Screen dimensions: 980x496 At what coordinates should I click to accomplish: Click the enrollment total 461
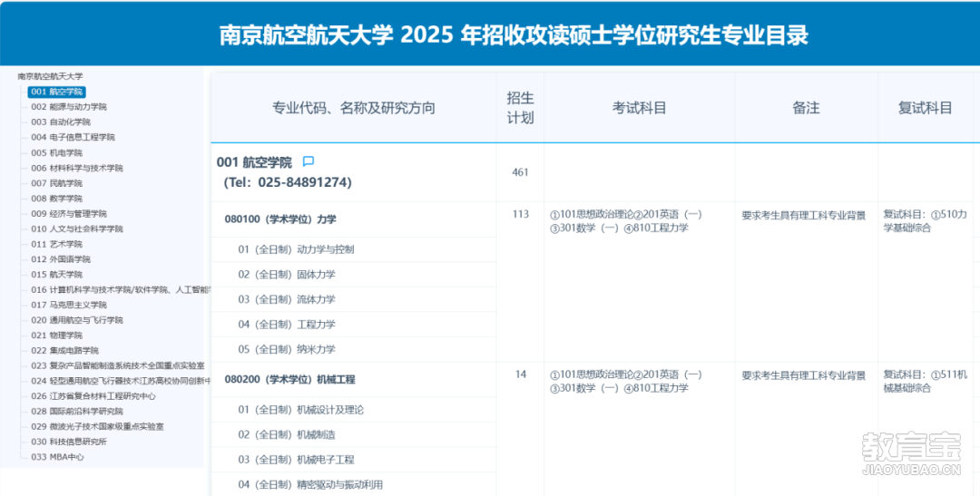coord(520,172)
